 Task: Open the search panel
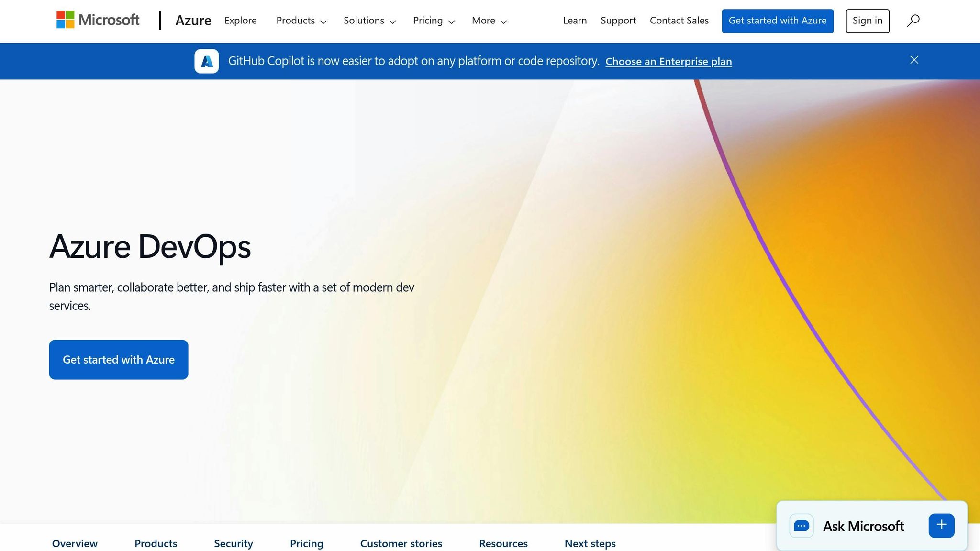(x=913, y=20)
